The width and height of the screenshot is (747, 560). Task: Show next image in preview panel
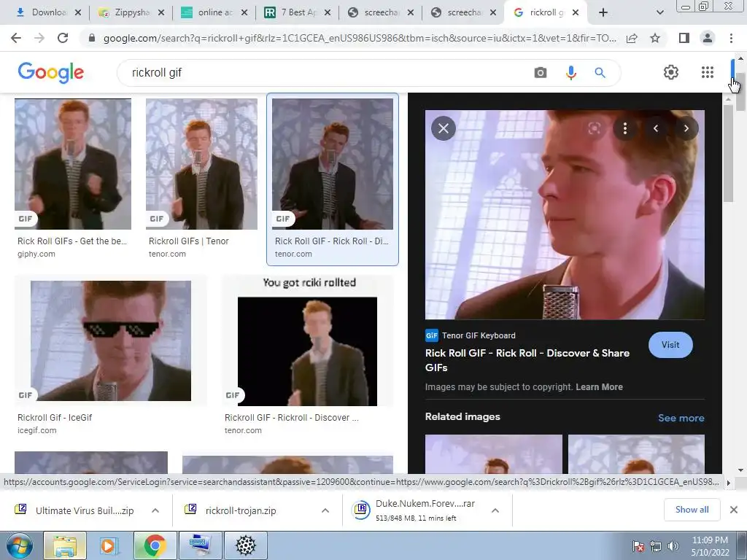pos(686,128)
